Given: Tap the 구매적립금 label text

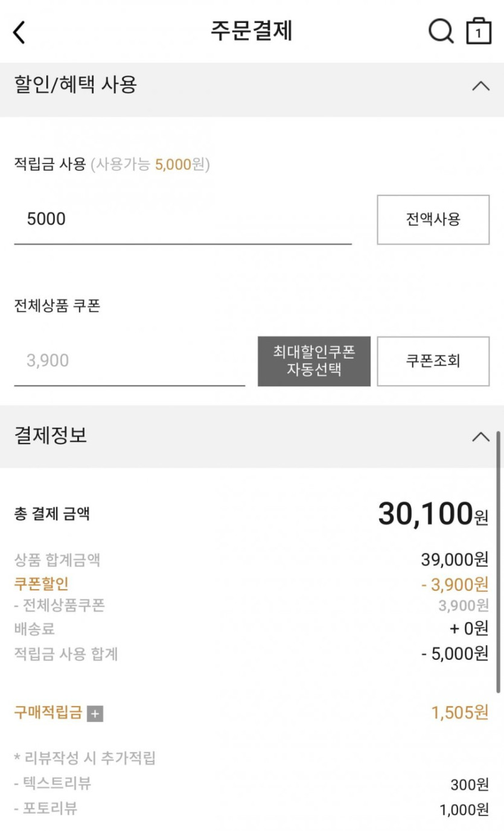Looking at the screenshot, I should 48,713.
